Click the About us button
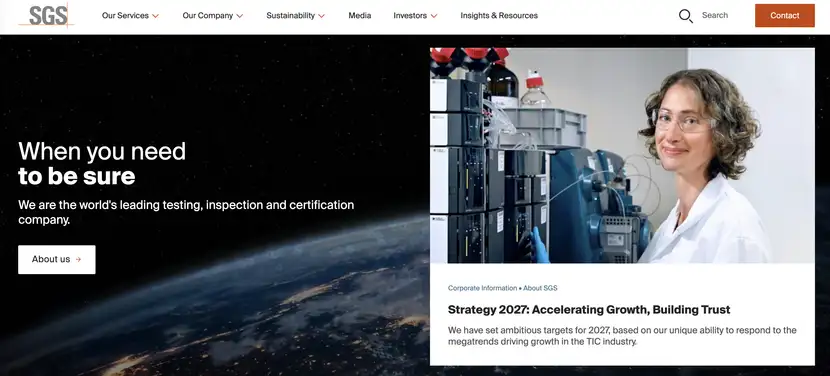 pyautogui.click(x=57, y=259)
